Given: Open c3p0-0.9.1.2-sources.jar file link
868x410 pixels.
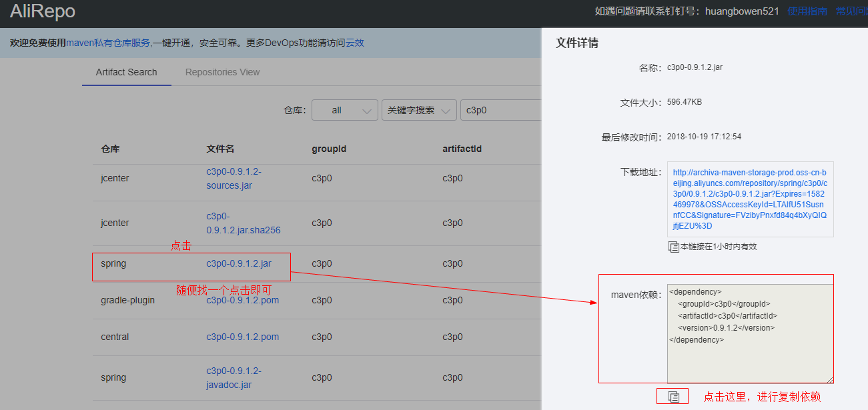Looking at the screenshot, I should tap(234, 179).
